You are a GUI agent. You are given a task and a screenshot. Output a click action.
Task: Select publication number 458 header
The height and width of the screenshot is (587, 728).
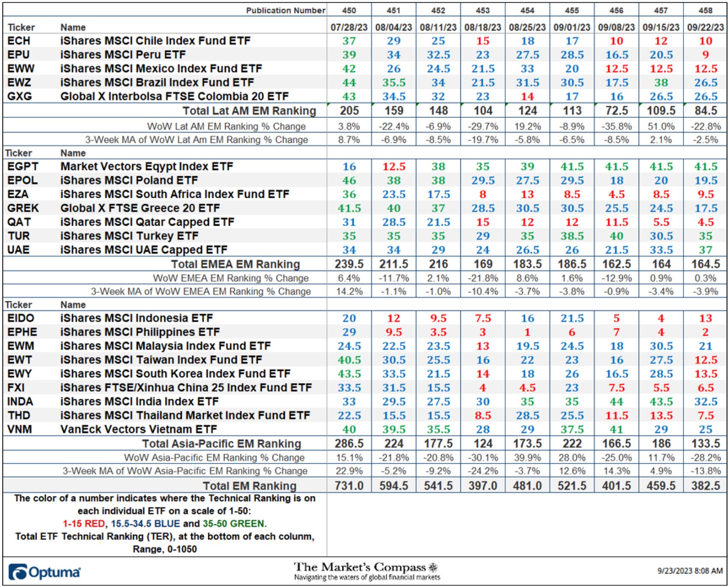(x=706, y=10)
